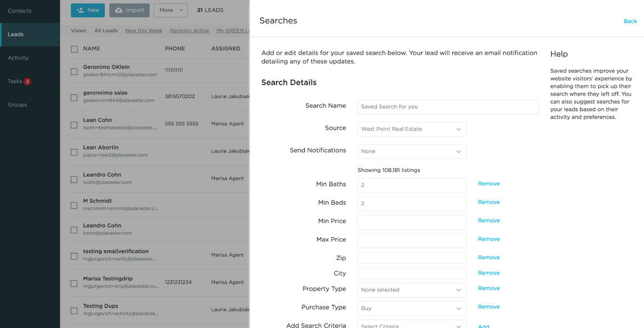Toggle the select-all leads checkbox in header
This screenshot has height=328, width=644.
tap(74, 49)
